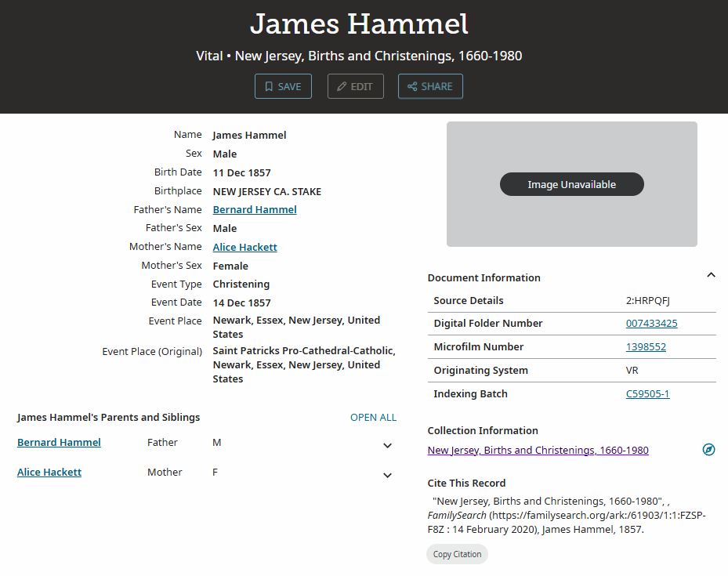Click the citation text for this record

[x=566, y=515]
